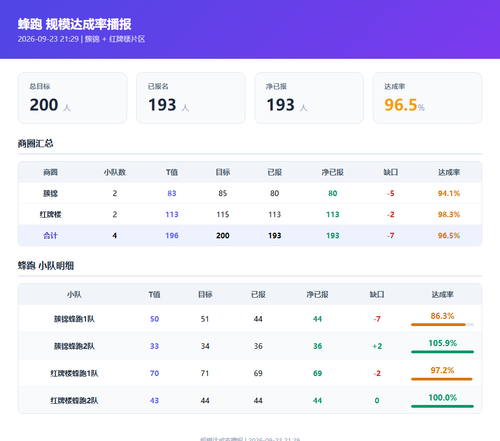Select the 达成率 96.5% summary card
The height and width of the screenshot is (441, 500).
427,98
